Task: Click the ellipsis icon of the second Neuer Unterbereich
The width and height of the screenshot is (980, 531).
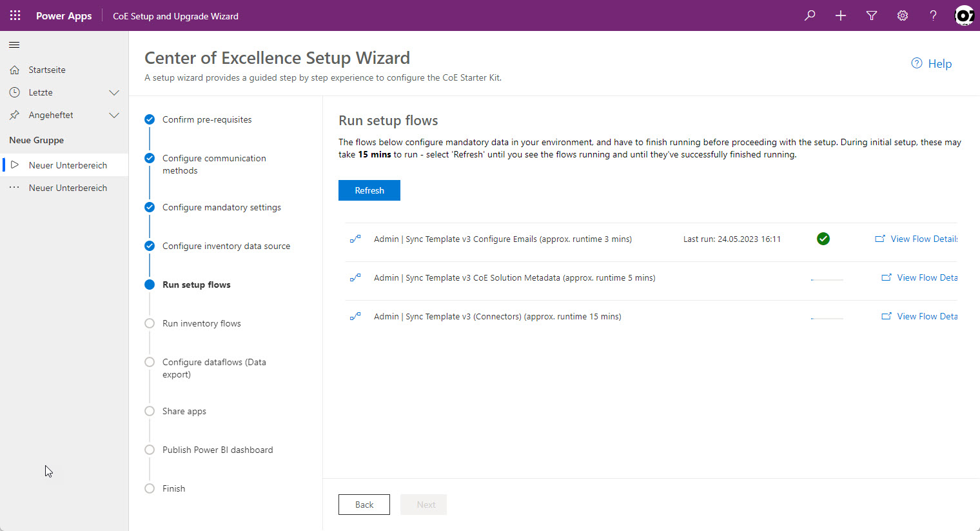Action: (x=14, y=188)
